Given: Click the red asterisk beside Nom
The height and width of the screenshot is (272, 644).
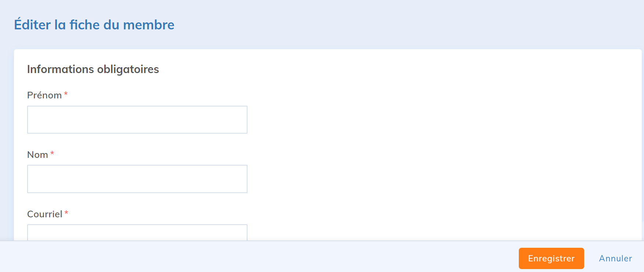Looking at the screenshot, I should point(52,153).
